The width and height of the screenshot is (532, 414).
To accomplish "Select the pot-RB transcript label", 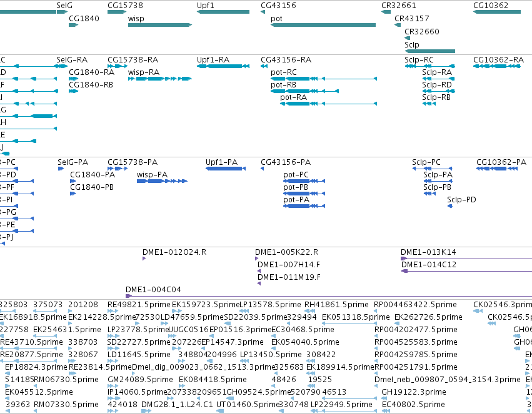I will click(283, 85).
